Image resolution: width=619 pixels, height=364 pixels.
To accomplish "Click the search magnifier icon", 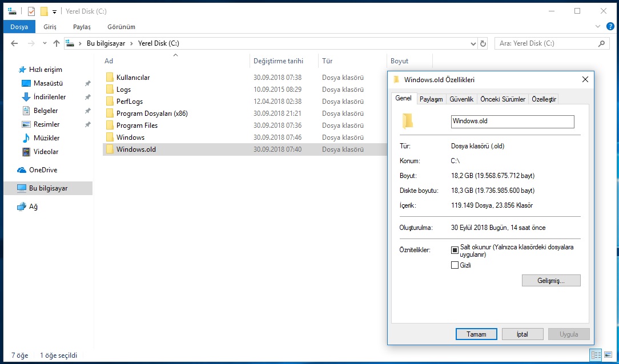I will [x=601, y=43].
